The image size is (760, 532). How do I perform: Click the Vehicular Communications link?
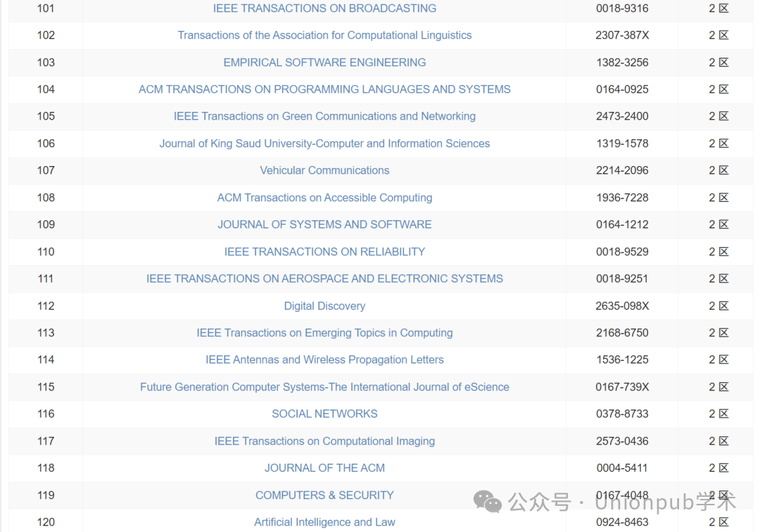324,170
